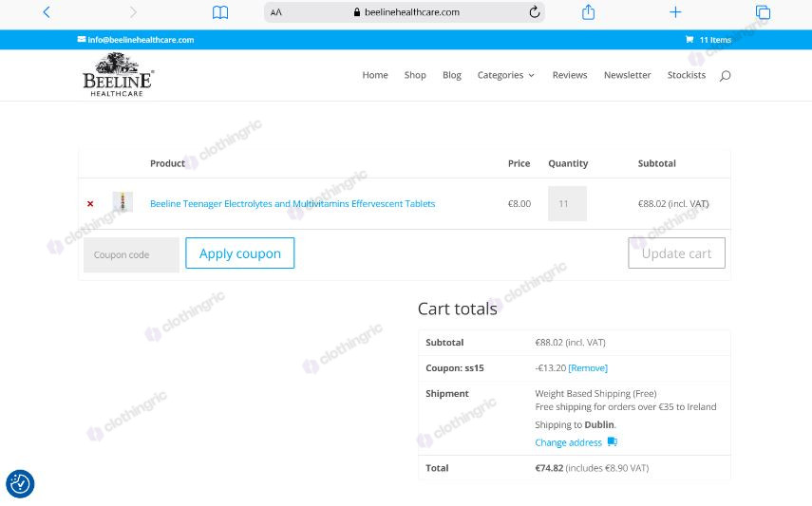Open the Stockists menu item

coord(686,75)
